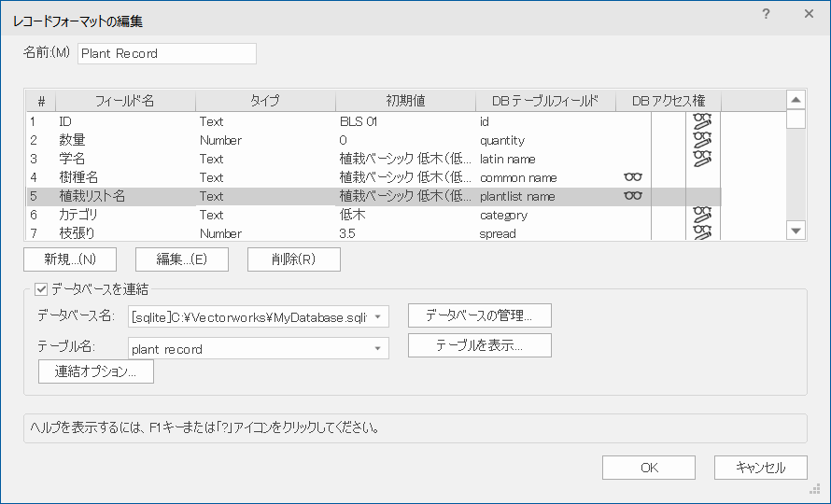Click the タイプ column header

(x=265, y=101)
